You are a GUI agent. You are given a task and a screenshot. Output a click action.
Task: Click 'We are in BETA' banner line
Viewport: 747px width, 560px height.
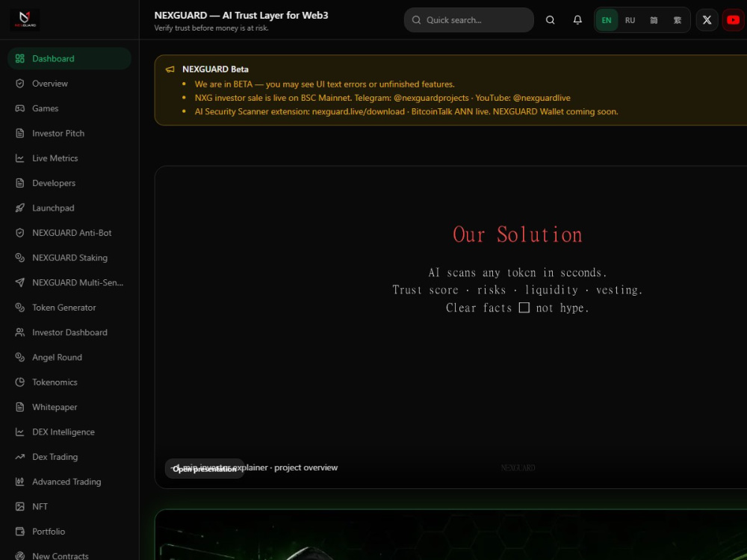click(324, 84)
